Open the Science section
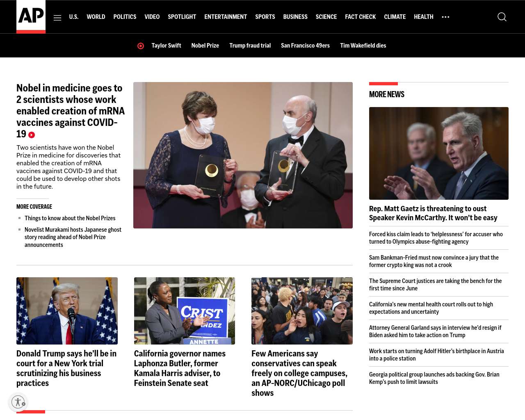This screenshot has height=420, width=525. tap(326, 17)
